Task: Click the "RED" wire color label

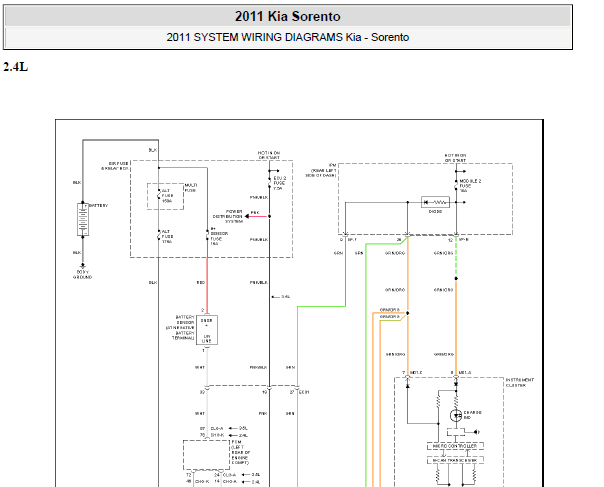Action: 201,283
